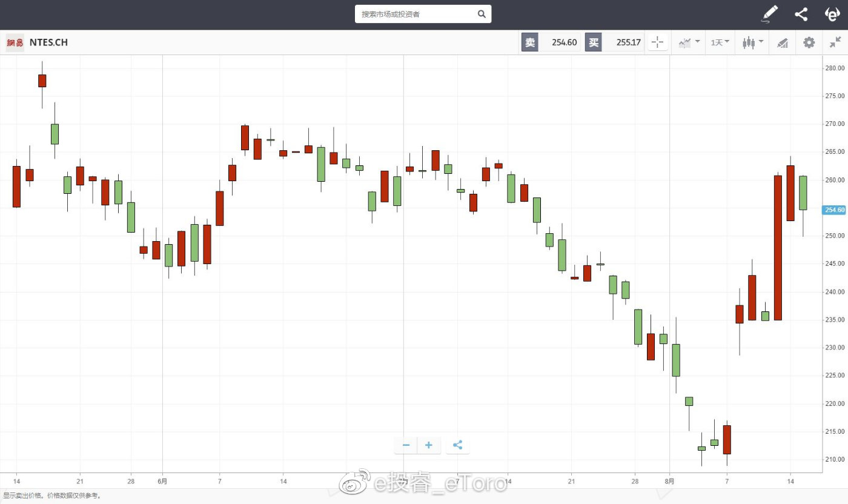
Task: Zoom in the chart with plus button
Action: pyautogui.click(x=429, y=445)
